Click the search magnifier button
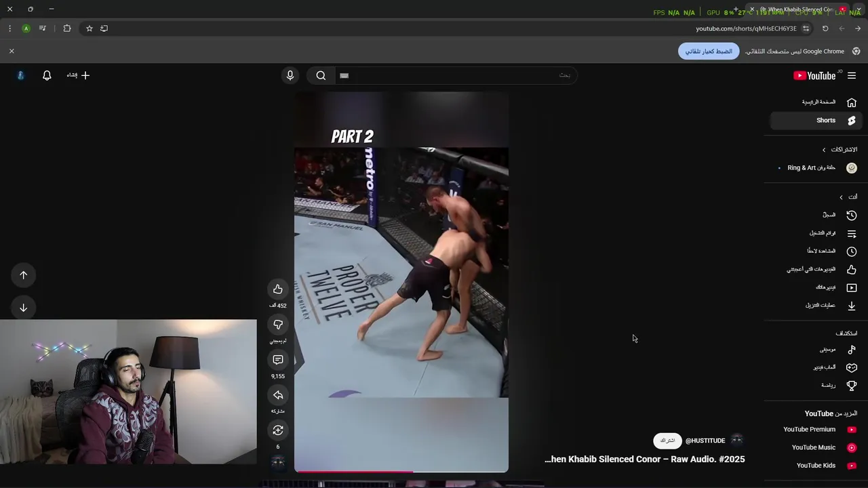The height and width of the screenshot is (488, 868). click(x=321, y=76)
